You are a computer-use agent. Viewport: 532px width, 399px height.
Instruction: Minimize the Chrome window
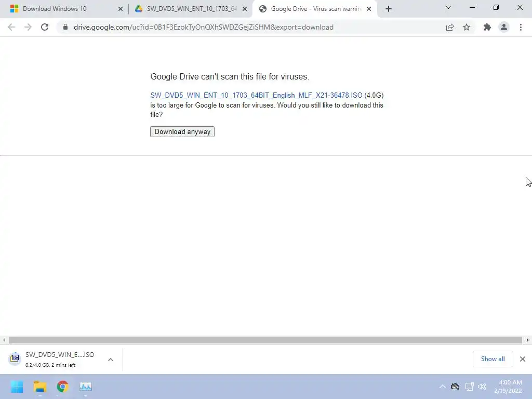point(472,7)
